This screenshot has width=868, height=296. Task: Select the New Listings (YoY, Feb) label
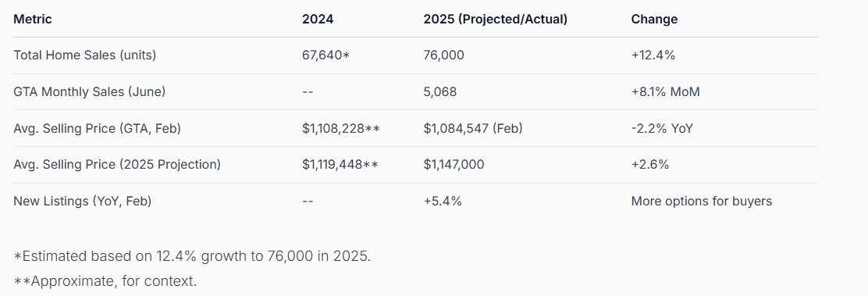(x=83, y=201)
